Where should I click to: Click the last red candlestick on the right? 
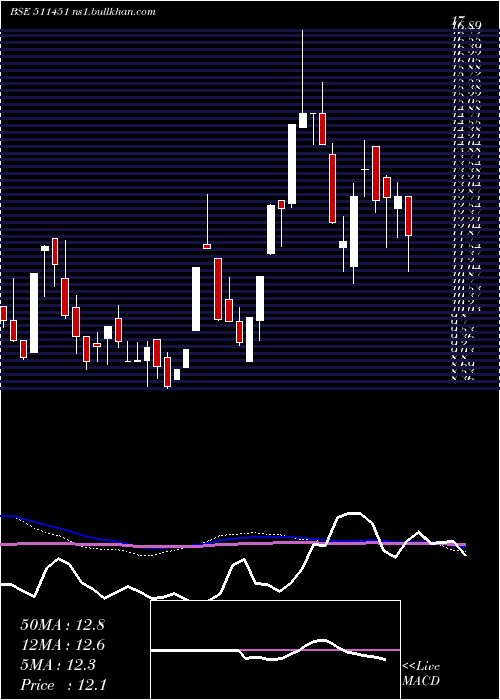click(x=408, y=216)
